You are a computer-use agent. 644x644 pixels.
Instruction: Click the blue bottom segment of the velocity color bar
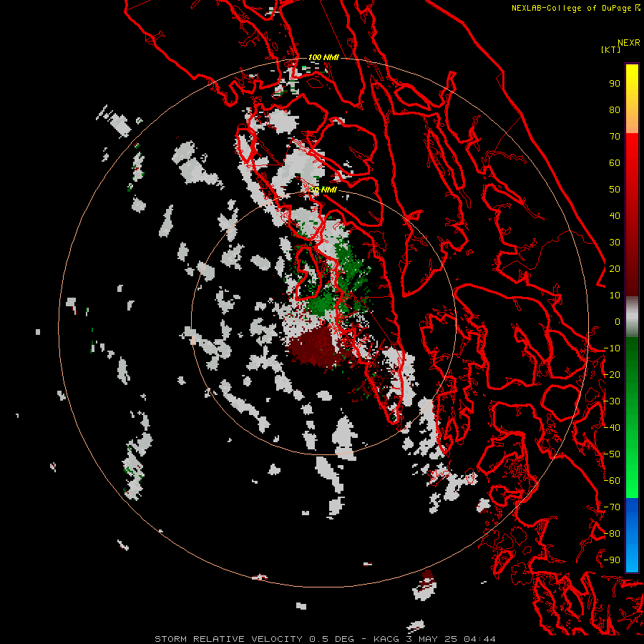point(632,535)
